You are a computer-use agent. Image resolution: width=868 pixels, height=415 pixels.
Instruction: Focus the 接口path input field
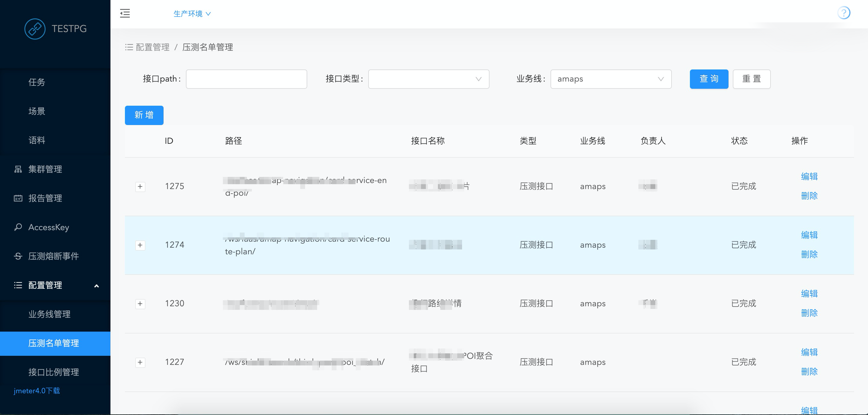246,79
